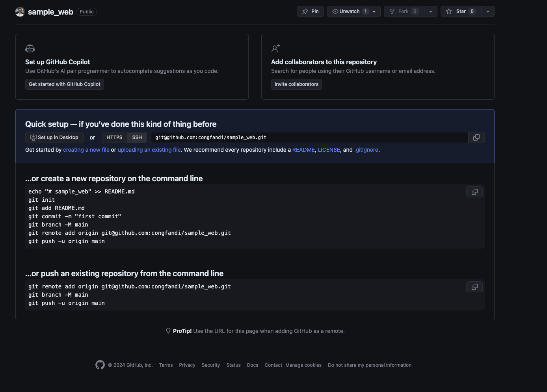Viewport: 547px width, 392px height.
Task: Expand the Star lists dropdown arrow
Action: point(488,11)
